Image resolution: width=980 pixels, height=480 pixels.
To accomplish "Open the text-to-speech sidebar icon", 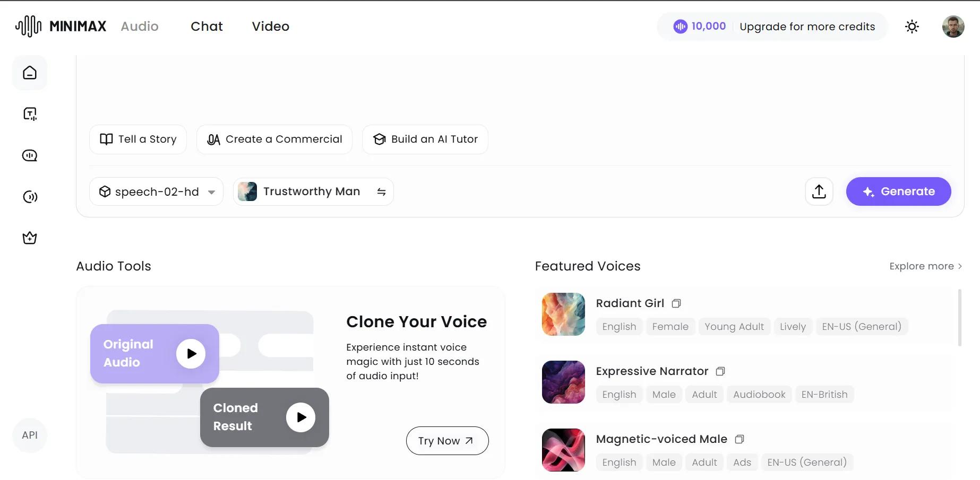I will (x=30, y=114).
